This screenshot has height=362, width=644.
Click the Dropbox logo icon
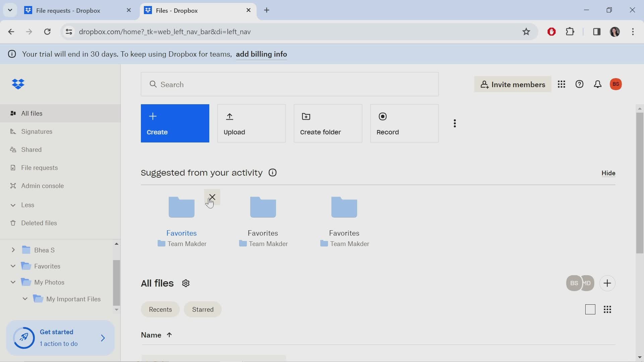(18, 84)
